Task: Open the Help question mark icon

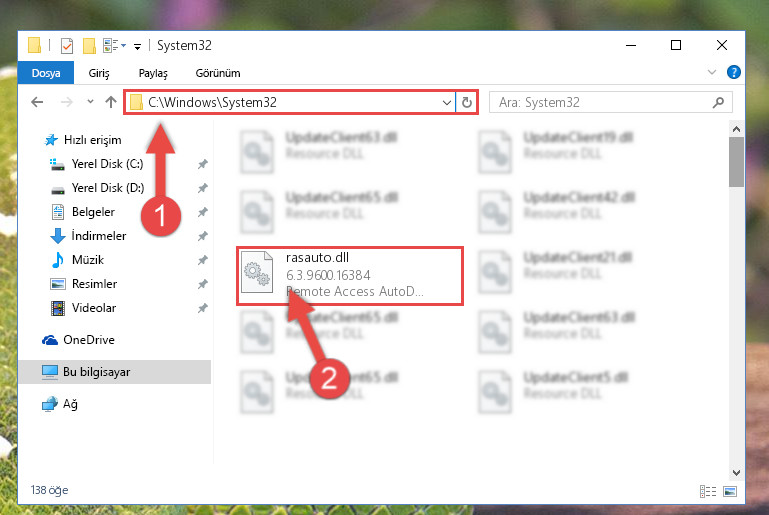Action: coord(734,73)
